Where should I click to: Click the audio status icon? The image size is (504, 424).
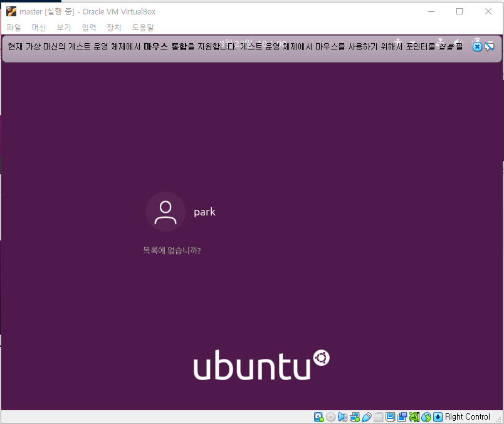(x=343, y=417)
